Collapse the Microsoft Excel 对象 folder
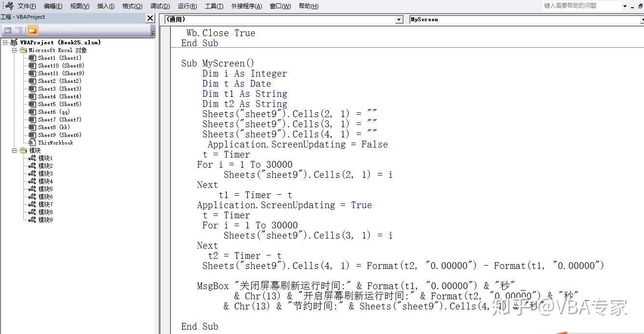Viewport: 644px width, 334px height. pos(14,50)
